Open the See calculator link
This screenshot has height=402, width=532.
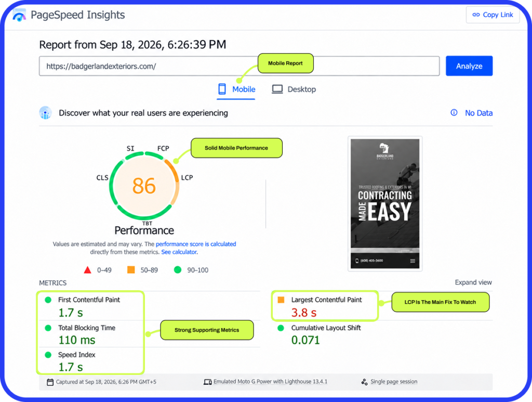coord(179,252)
